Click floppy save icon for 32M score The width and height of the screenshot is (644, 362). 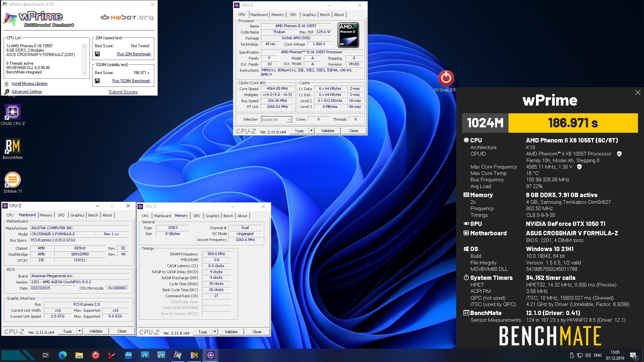(x=97, y=54)
